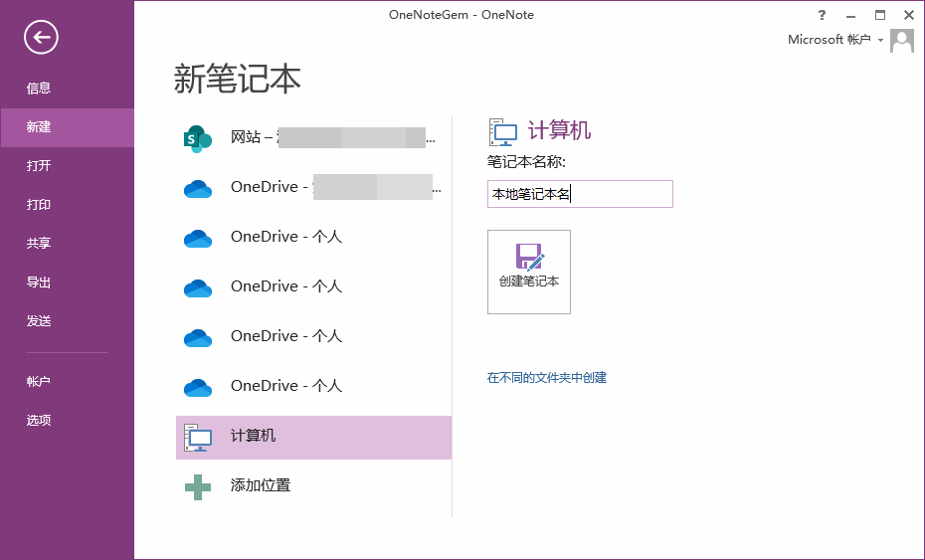Image resolution: width=925 pixels, height=560 pixels.
Task: Click the green plus 添加位置 icon
Action: pos(198,486)
